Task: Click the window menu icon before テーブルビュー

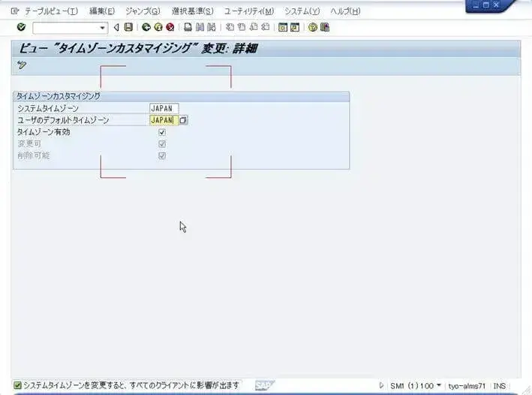Action: [14, 11]
